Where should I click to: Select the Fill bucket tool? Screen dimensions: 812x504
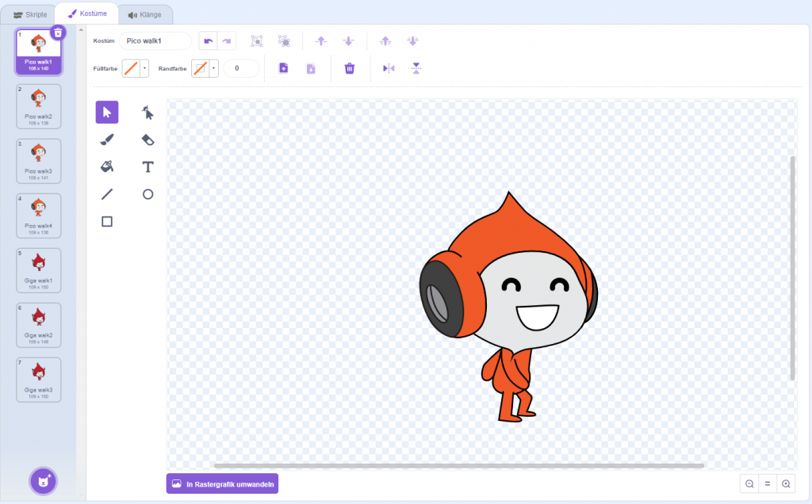[x=107, y=166]
